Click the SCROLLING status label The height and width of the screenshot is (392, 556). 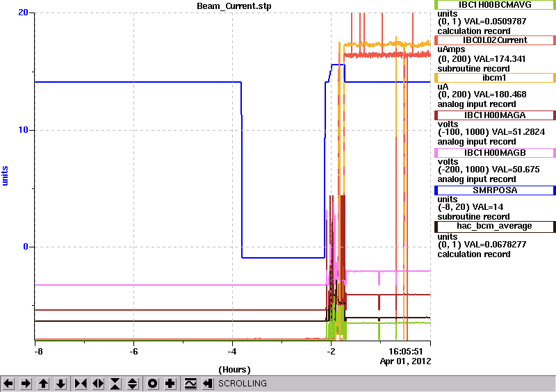(243, 384)
